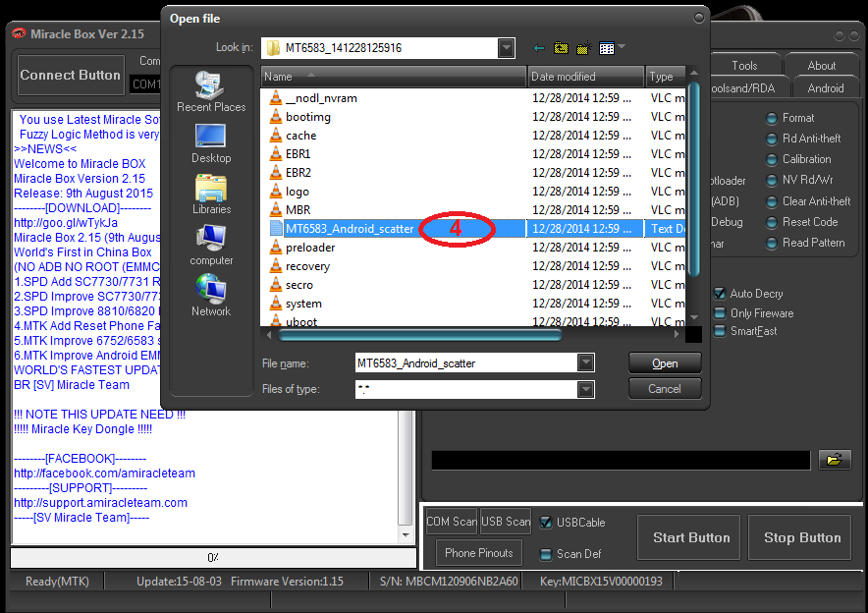The height and width of the screenshot is (613, 868).
Task: Click the black file path field
Action: [x=621, y=460]
